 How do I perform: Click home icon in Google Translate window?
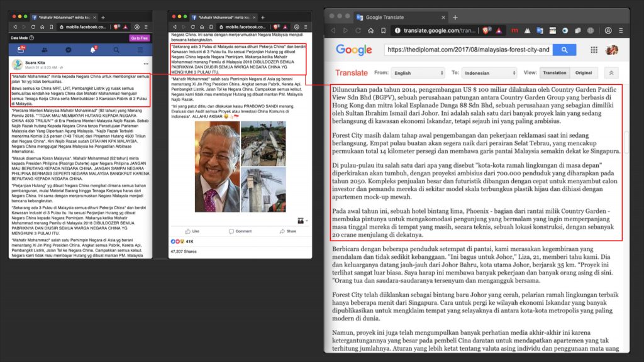[x=370, y=30]
